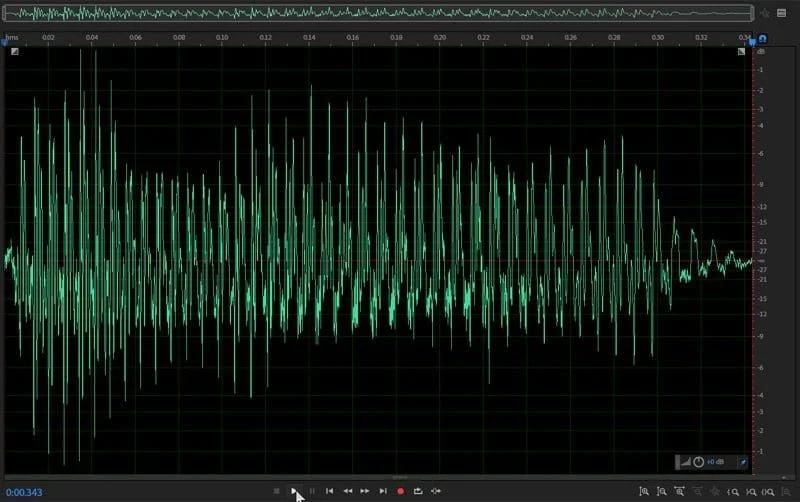Zoom in at out-point icon
The image size is (800, 502).
pyautogui.click(x=751, y=492)
